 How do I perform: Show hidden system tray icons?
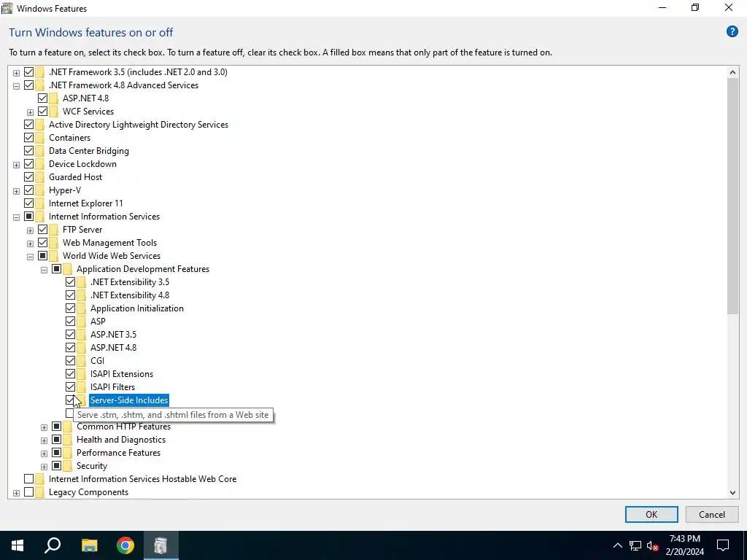[x=617, y=545]
